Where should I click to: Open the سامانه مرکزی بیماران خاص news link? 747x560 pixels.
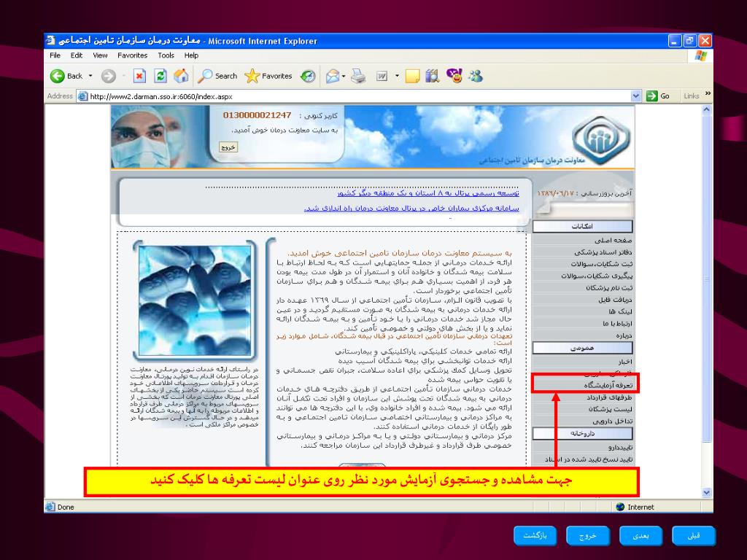pos(411,208)
